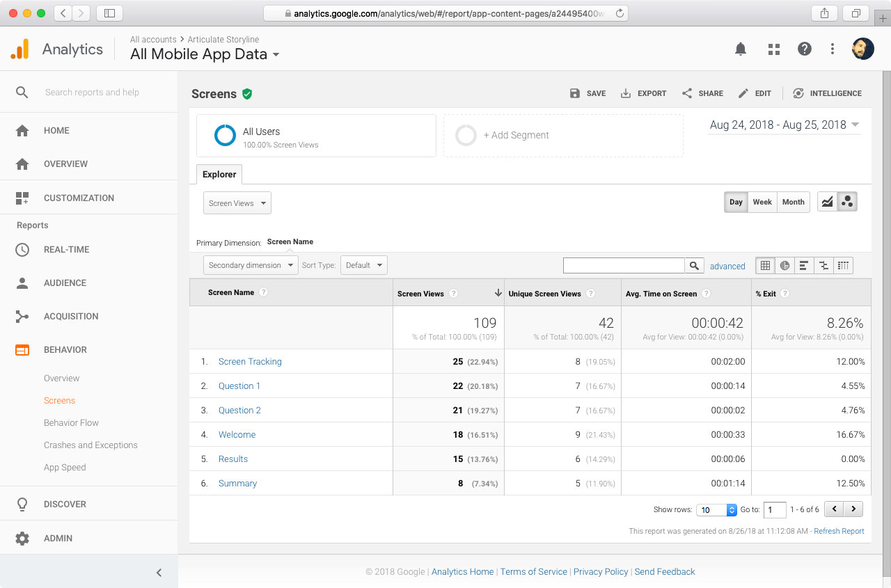This screenshot has width=891, height=588.
Task: Click the help question mark icon
Action: point(805,49)
